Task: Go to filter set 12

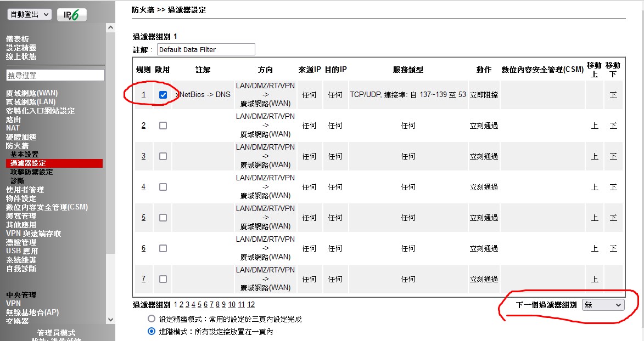Action: pyautogui.click(x=251, y=305)
